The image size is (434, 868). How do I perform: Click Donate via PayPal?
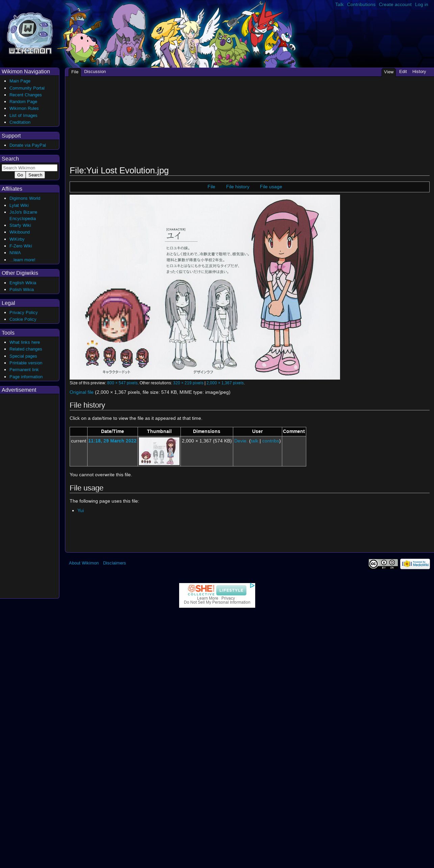coord(28,145)
